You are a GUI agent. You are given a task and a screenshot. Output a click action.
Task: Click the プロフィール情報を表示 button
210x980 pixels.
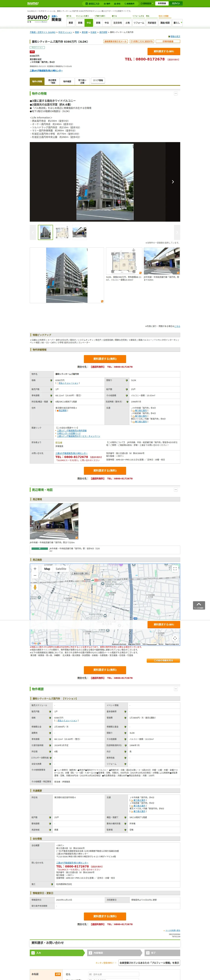(x=149, y=963)
